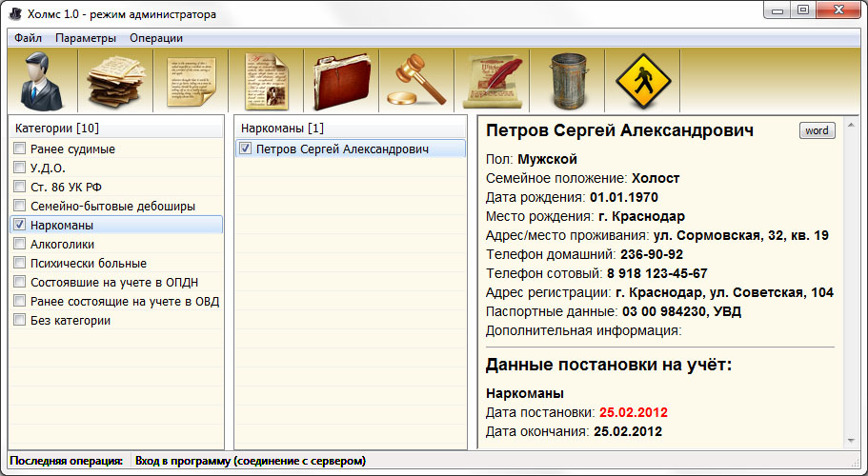Screen dimensions: 868x476
Task: Toggle checkbox for Петров Сергей Александрович
Action: pos(247,149)
